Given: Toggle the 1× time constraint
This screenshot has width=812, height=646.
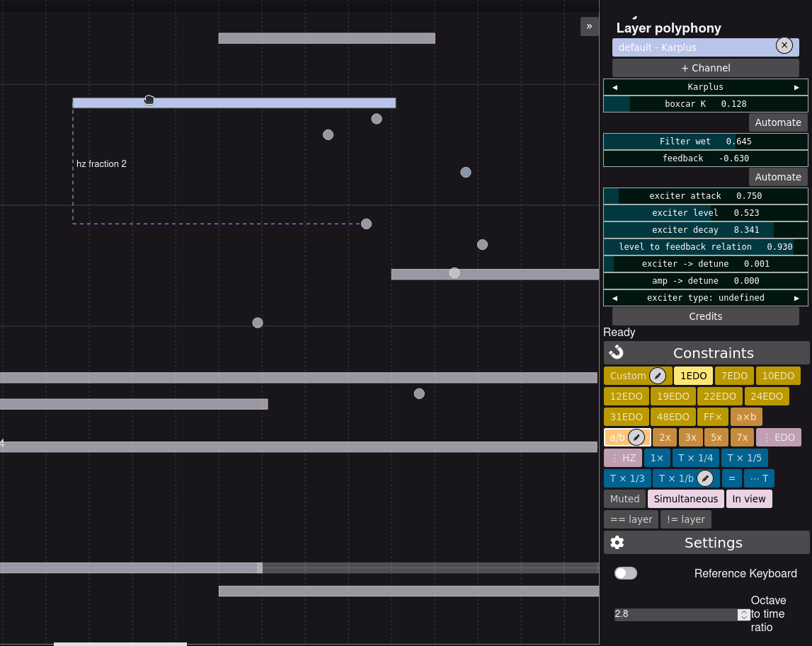Looking at the screenshot, I should point(657,458).
